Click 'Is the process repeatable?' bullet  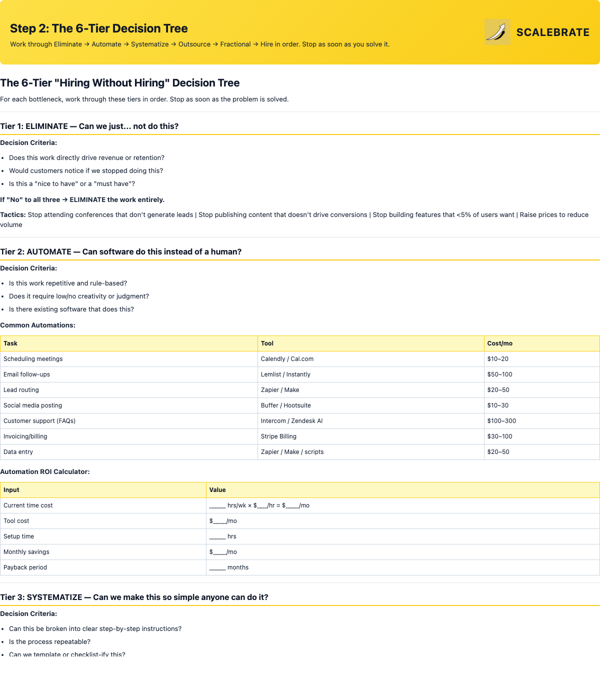coord(49,641)
